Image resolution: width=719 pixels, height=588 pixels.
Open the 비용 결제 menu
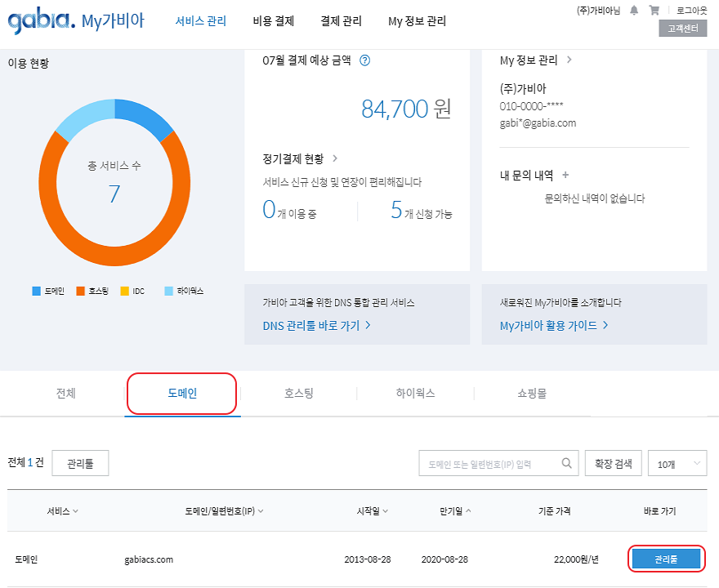coord(273,21)
